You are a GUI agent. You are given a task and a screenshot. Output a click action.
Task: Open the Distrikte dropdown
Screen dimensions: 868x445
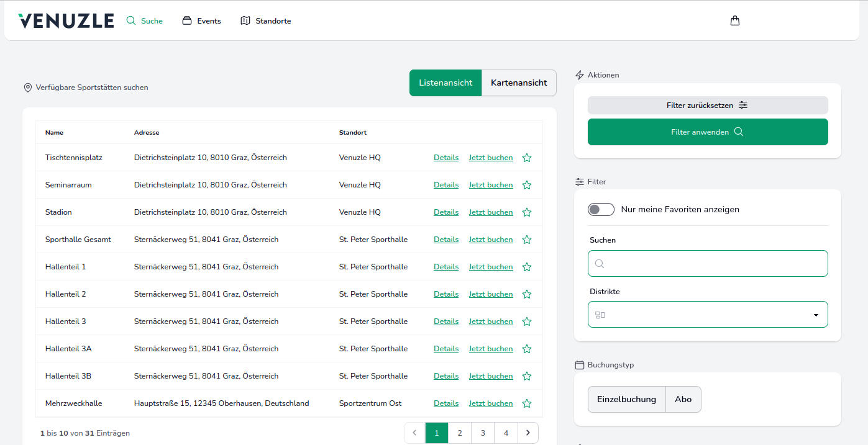(707, 315)
